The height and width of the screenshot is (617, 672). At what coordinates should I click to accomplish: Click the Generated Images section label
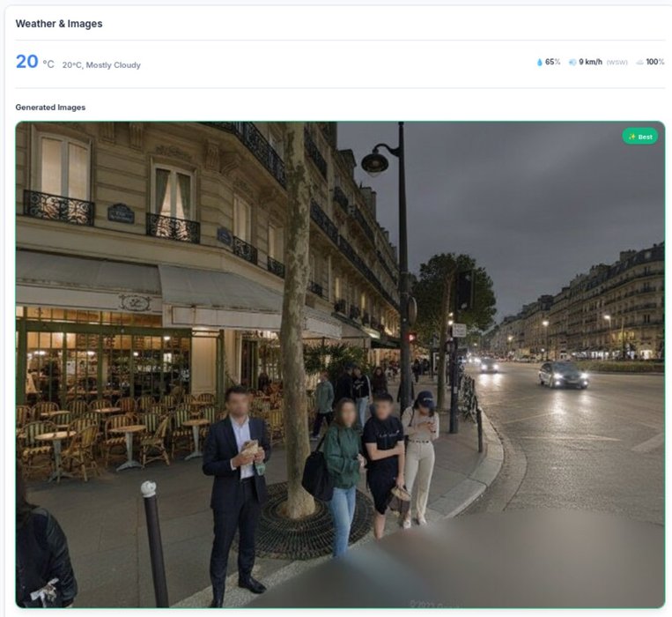coord(50,108)
